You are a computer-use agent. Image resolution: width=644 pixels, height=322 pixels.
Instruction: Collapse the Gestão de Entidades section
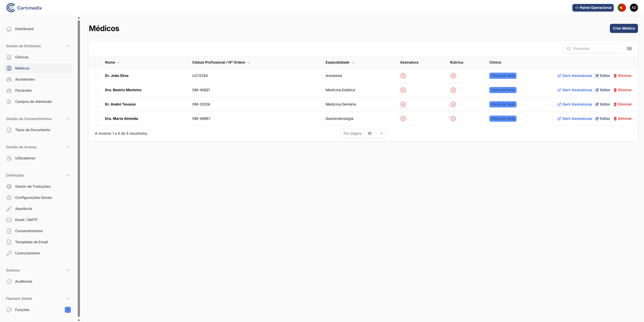pos(68,46)
